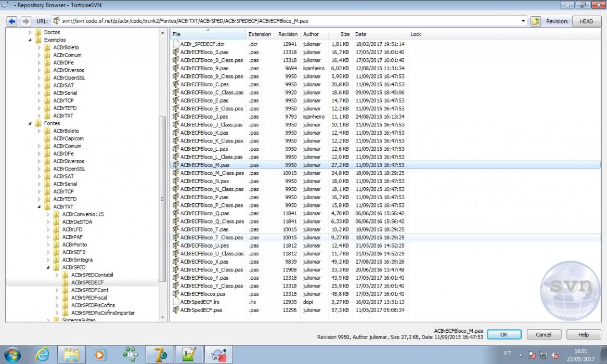
Task: Click the author cell "dopi"
Action: pyautogui.click(x=308, y=302)
